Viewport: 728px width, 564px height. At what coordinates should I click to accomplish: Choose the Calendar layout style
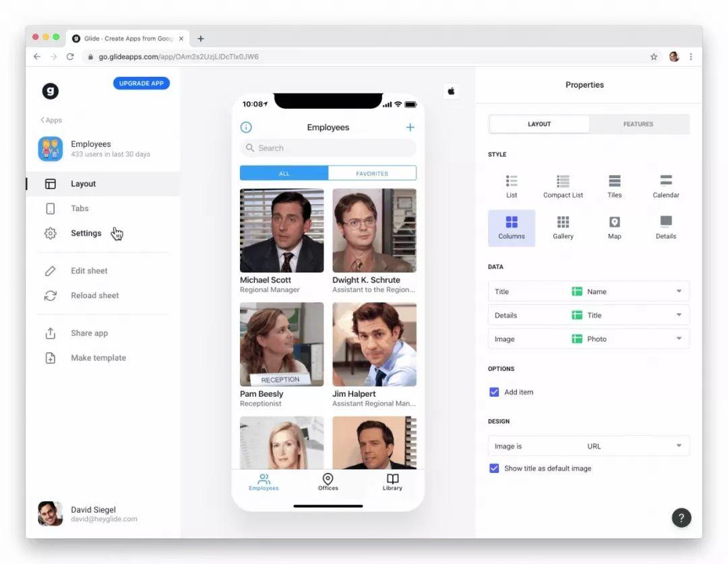(x=666, y=186)
